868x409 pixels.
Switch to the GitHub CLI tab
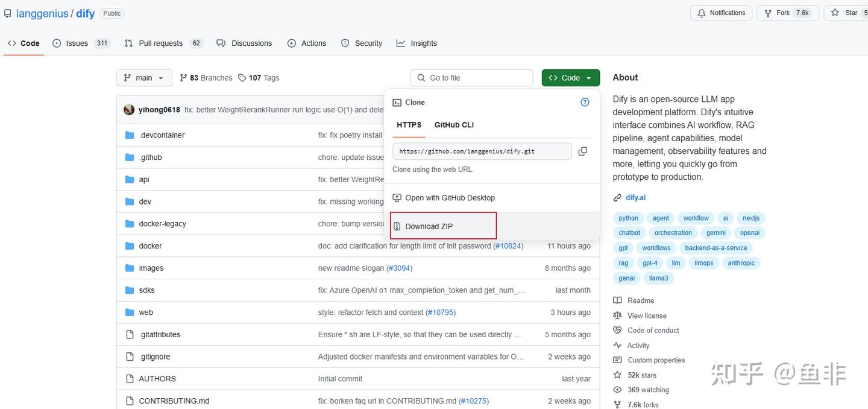click(454, 125)
